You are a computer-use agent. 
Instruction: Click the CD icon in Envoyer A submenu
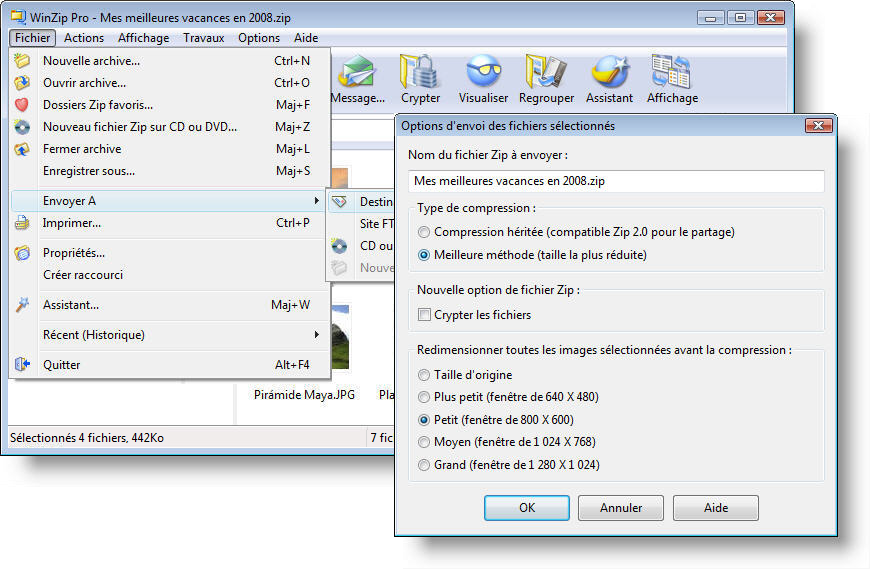340,246
